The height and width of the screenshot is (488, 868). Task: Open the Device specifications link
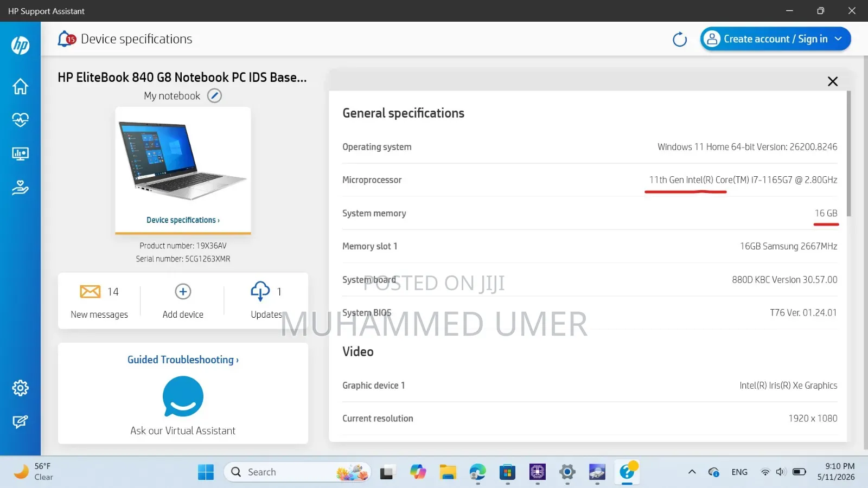[x=183, y=220]
